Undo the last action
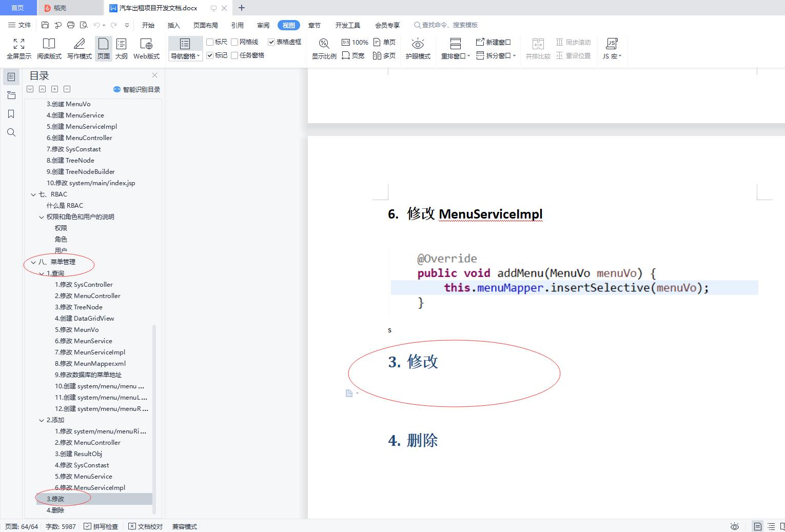The height and width of the screenshot is (532, 785). pyautogui.click(x=96, y=25)
